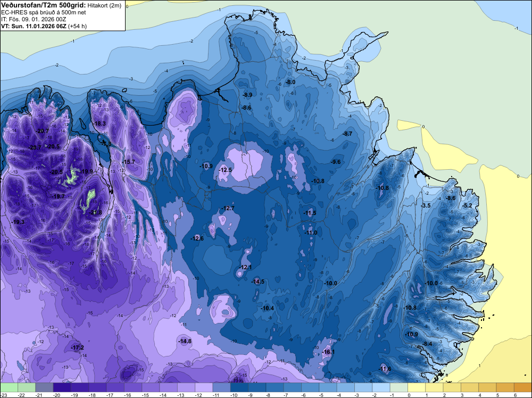Click the -14.5 temperature value

258,281
